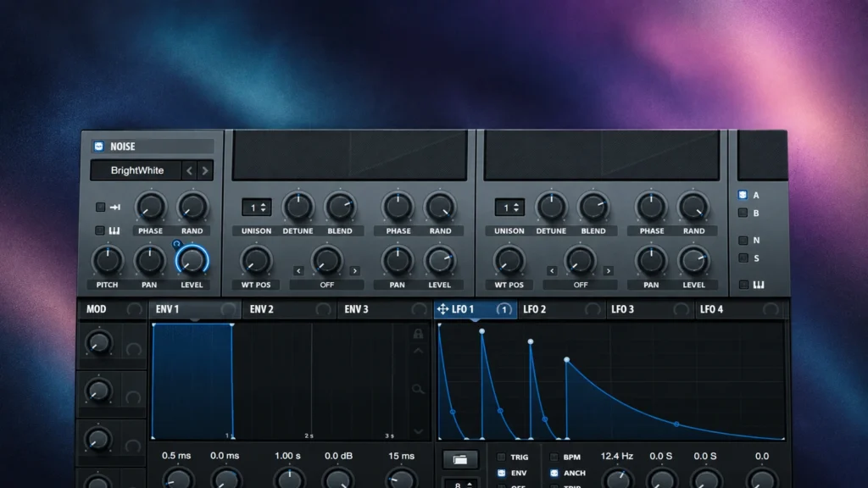Screen dimensions: 868x488
Task: Click modulation indicator above noise LEVEL knob
Action: pos(176,243)
